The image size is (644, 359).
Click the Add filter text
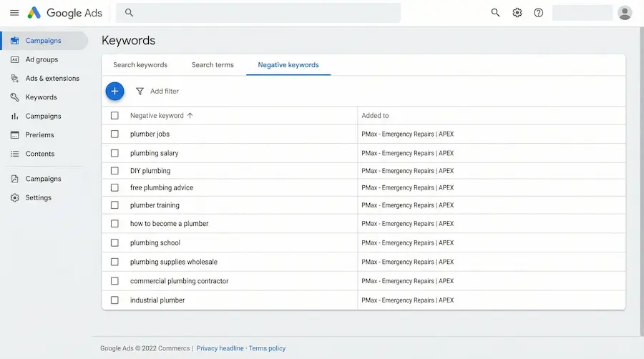(x=165, y=91)
